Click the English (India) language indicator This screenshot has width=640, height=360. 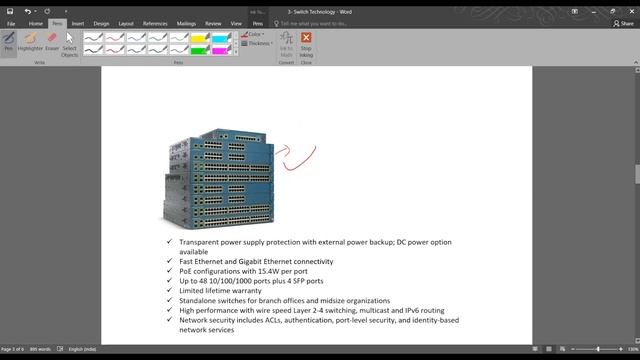click(x=82, y=349)
